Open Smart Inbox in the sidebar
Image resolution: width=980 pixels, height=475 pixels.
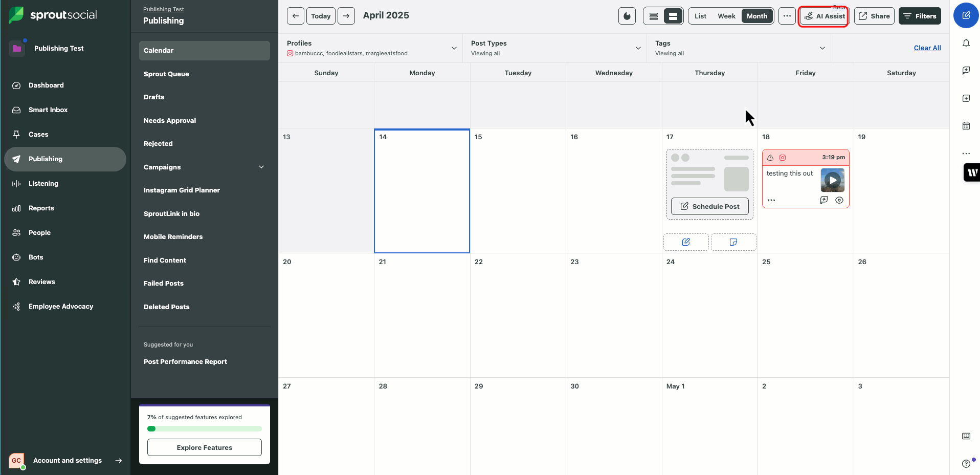(x=65, y=110)
